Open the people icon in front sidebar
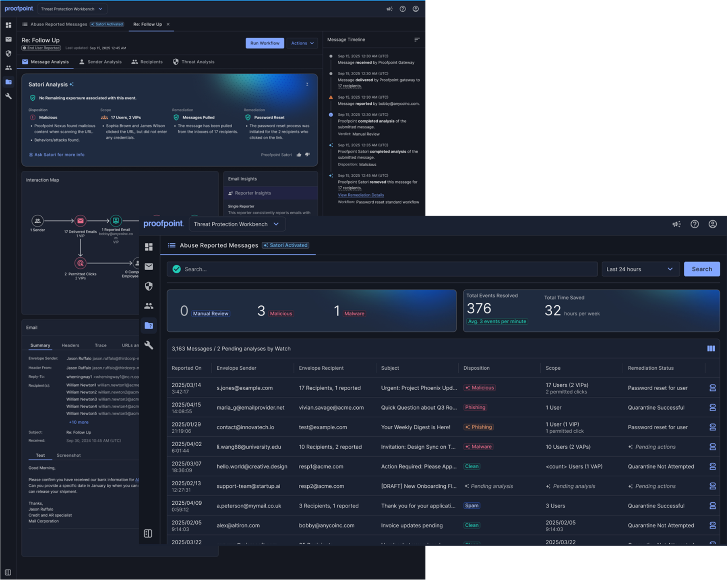 click(149, 306)
